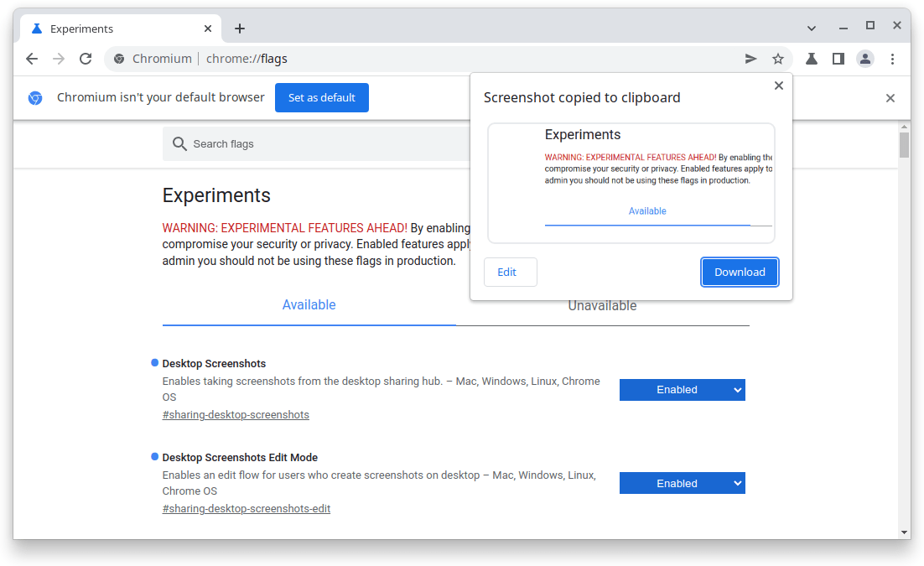
Task: Click the beaker experiments icon in the toolbar
Action: [810, 59]
